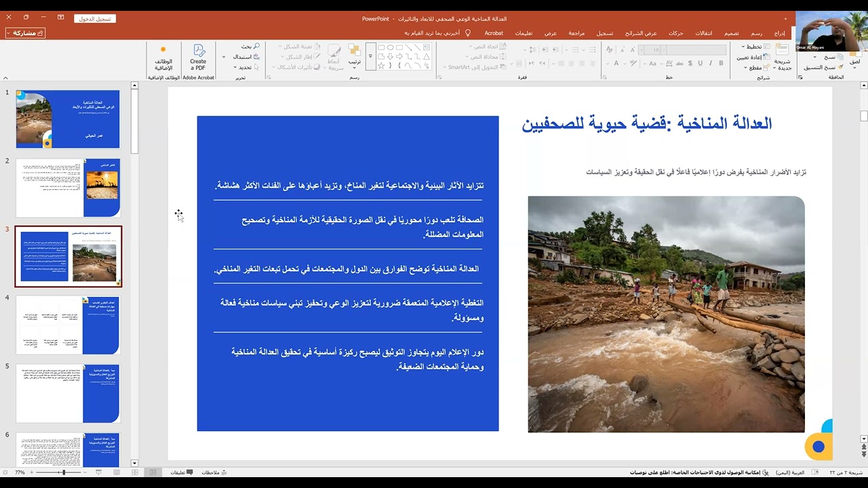Screen dimensions: 868x488
Task: Toggle Underline formatting
Action: [x=701, y=63]
